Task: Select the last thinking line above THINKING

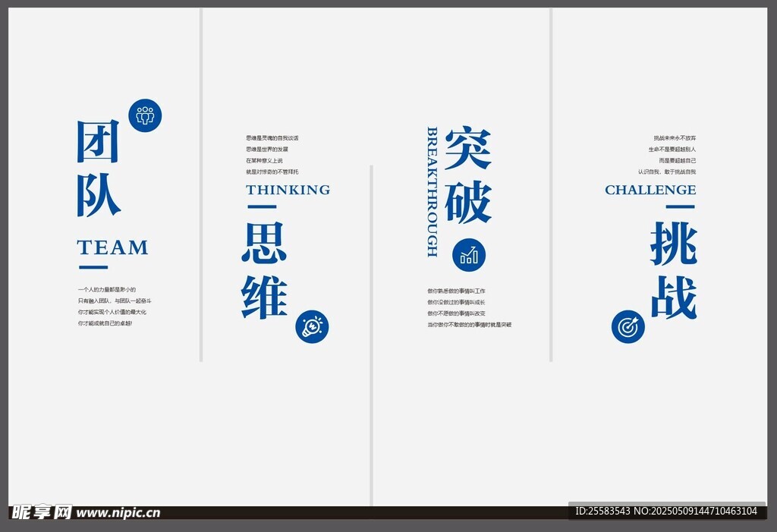Action: click(x=272, y=172)
